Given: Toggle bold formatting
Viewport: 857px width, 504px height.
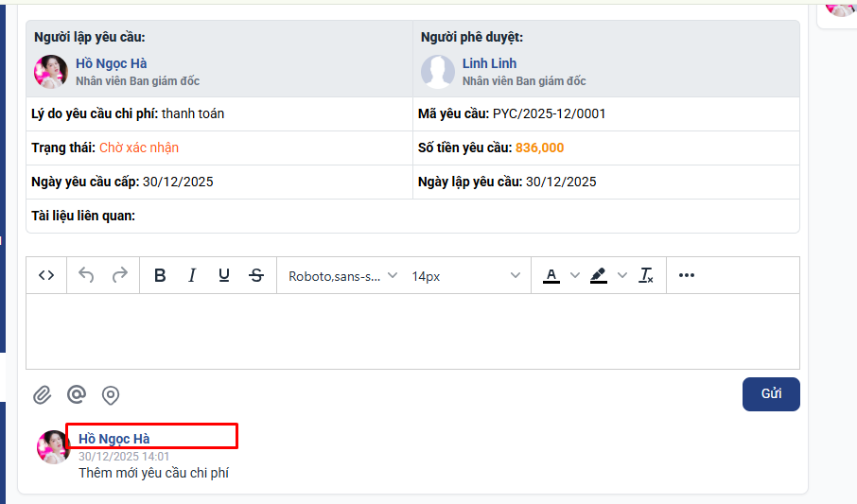Looking at the screenshot, I should tap(160, 275).
